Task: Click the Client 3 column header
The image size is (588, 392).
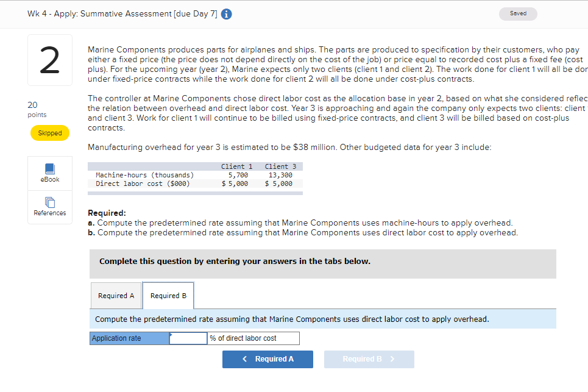Action: click(280, 166)
